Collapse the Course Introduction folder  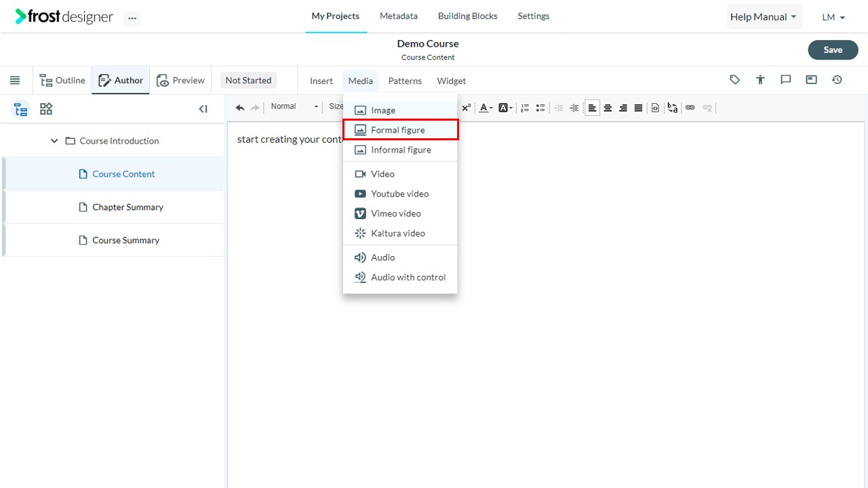(55, 141)
